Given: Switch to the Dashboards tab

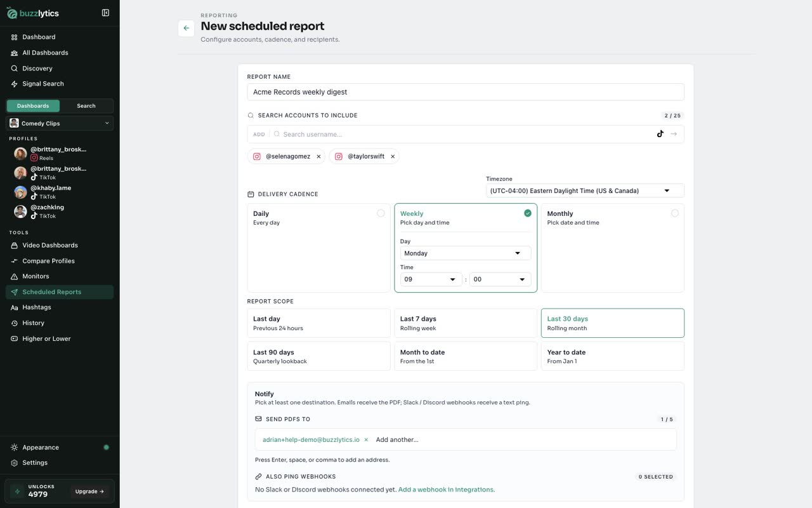Looking at the screenshot, I should [x=33, y=106].
